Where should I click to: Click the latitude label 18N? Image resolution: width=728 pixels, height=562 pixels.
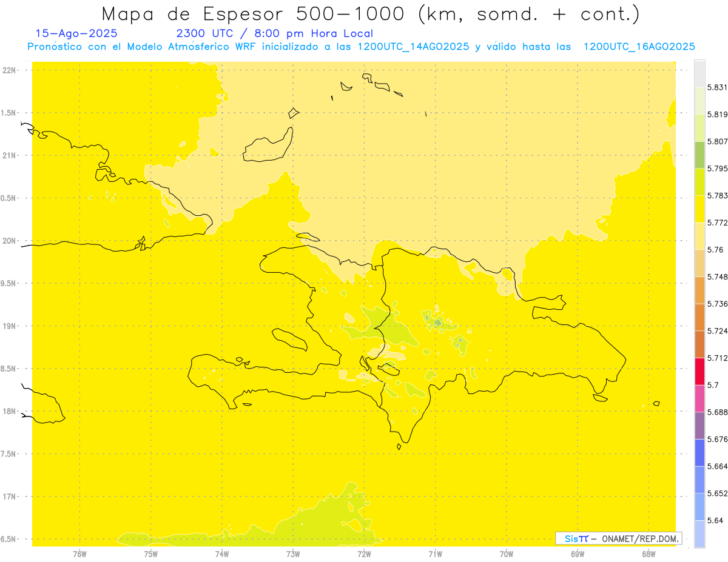tap(9, 412)
